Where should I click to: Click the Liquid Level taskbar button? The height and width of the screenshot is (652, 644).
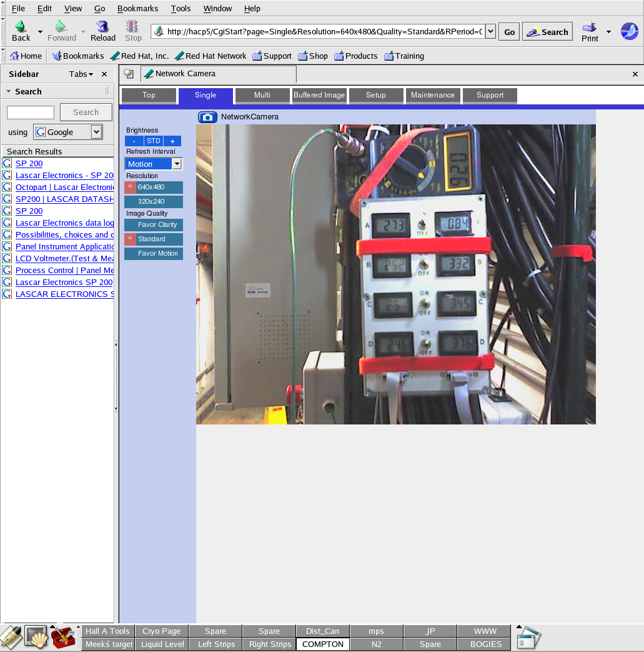(162, 644)
